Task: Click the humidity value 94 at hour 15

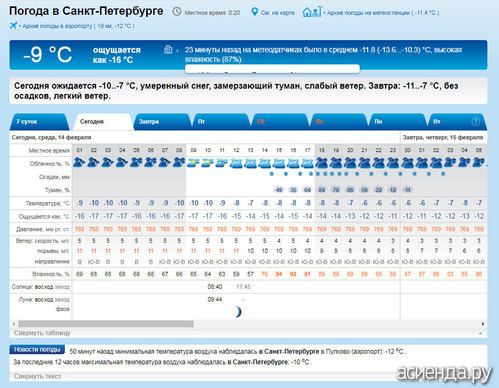Action: tap(279, 274)
